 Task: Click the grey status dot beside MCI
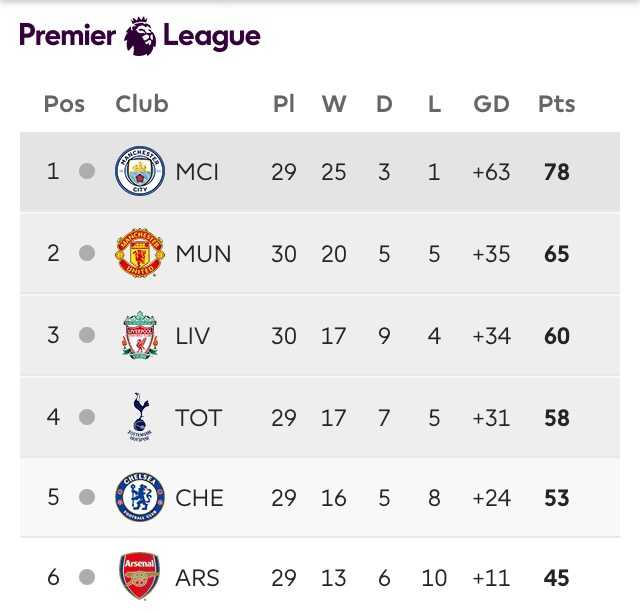click(87, 171)
